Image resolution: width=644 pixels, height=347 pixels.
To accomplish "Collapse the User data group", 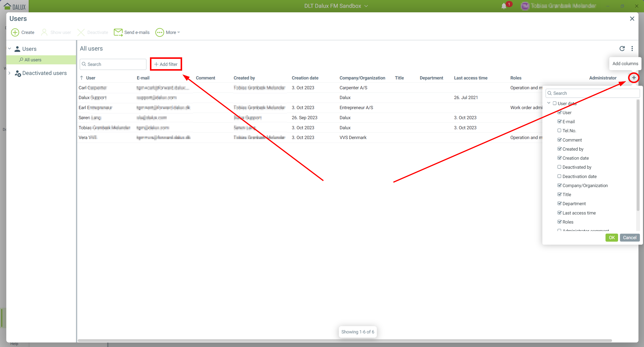I will pos(549,103).
